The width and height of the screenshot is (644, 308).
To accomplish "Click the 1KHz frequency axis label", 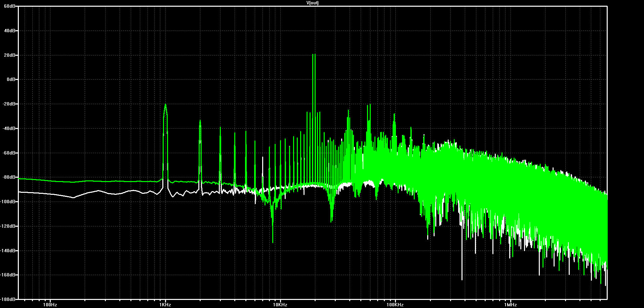I will click(x=165, y=305).
